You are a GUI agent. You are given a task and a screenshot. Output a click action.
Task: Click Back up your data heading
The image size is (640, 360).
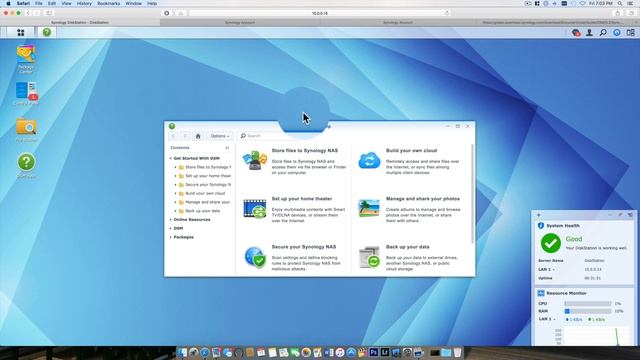pos(407,247)
